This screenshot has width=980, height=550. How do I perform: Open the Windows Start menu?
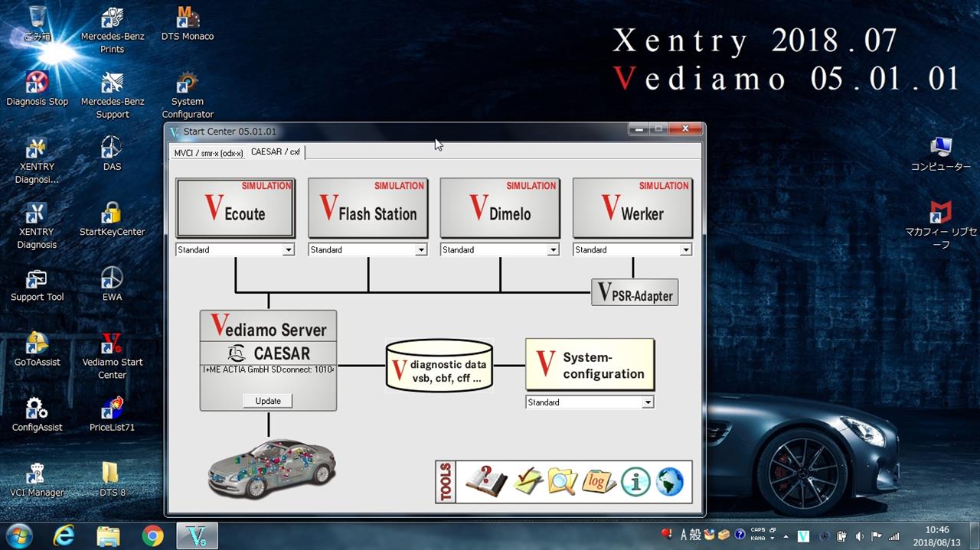click(18, 535)
